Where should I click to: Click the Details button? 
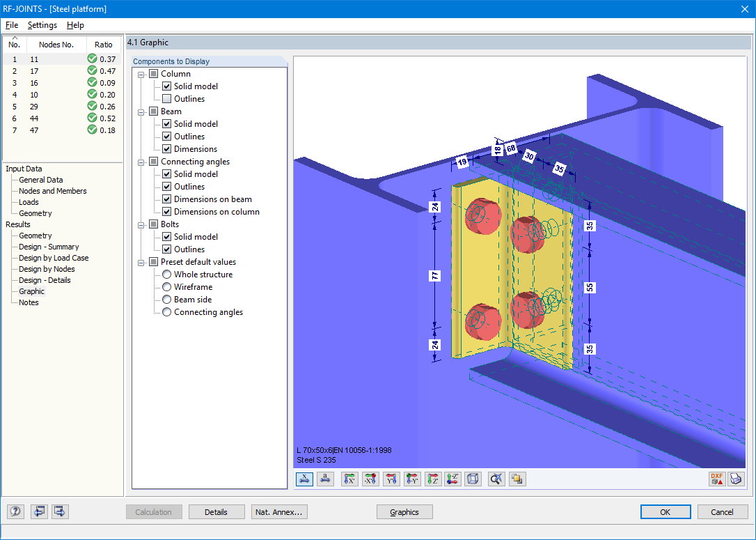point(216,512)
